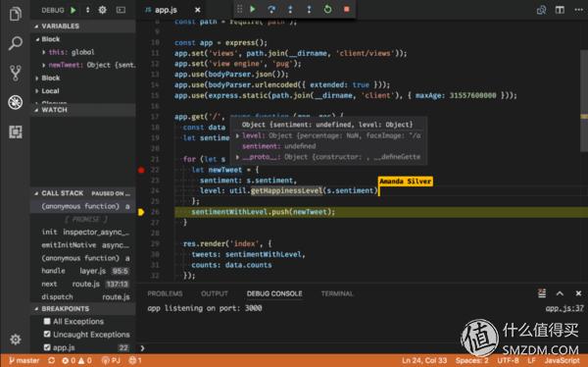Click the paused-line arrow at line 26
Image resolution: width=588 pixels, height=367 pixels.
(141, 212)
